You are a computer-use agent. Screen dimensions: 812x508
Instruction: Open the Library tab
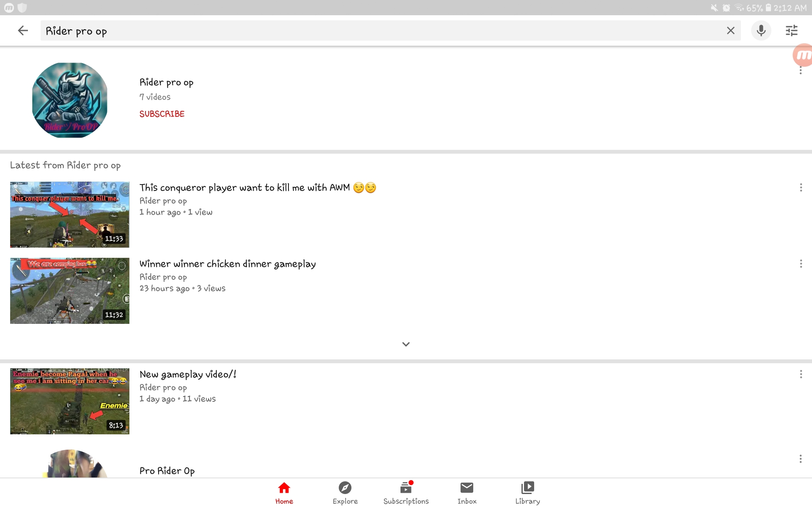[528, 493]
